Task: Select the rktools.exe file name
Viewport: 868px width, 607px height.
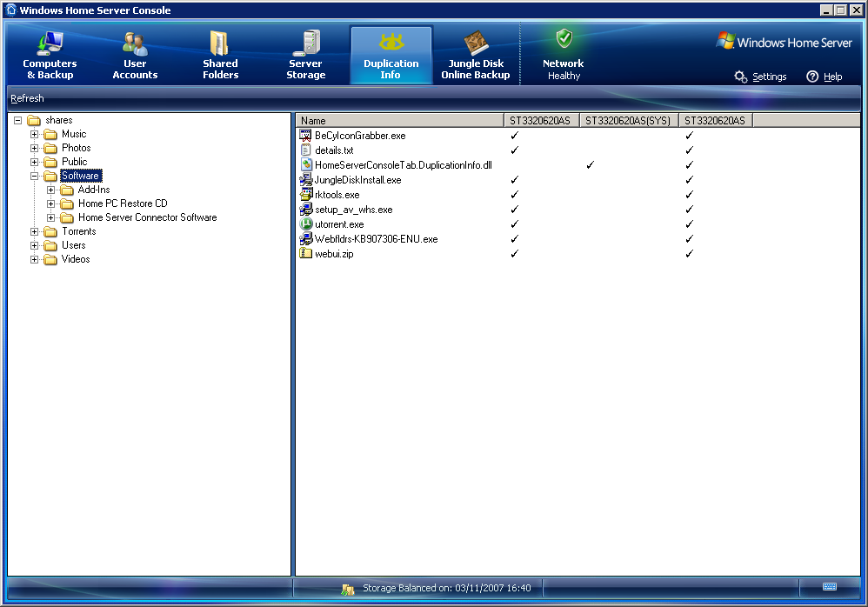Action: (337, 195)
